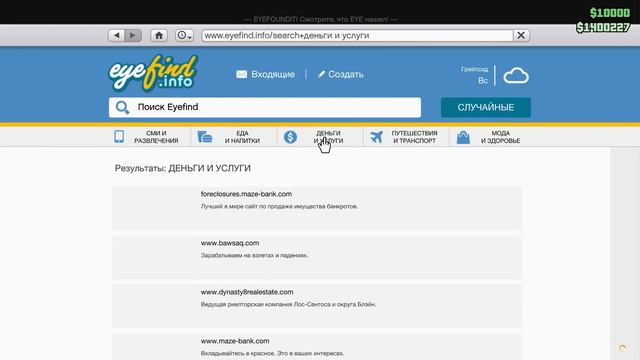Image resolution: width=640 pixels, height=360 pixels.
Task: Open the ДЕНЬГИ И УСЛУГИ category
Action: tap(329, 137)
